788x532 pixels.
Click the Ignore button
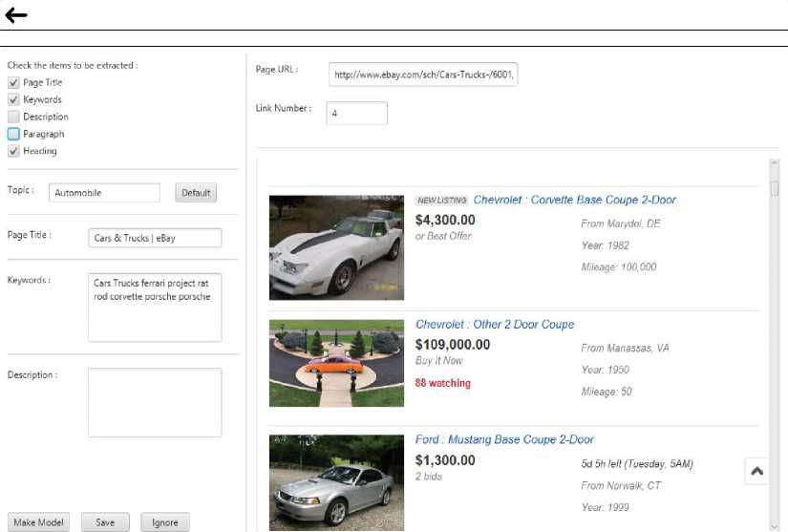pyautogui.click(x=165, y=522)
